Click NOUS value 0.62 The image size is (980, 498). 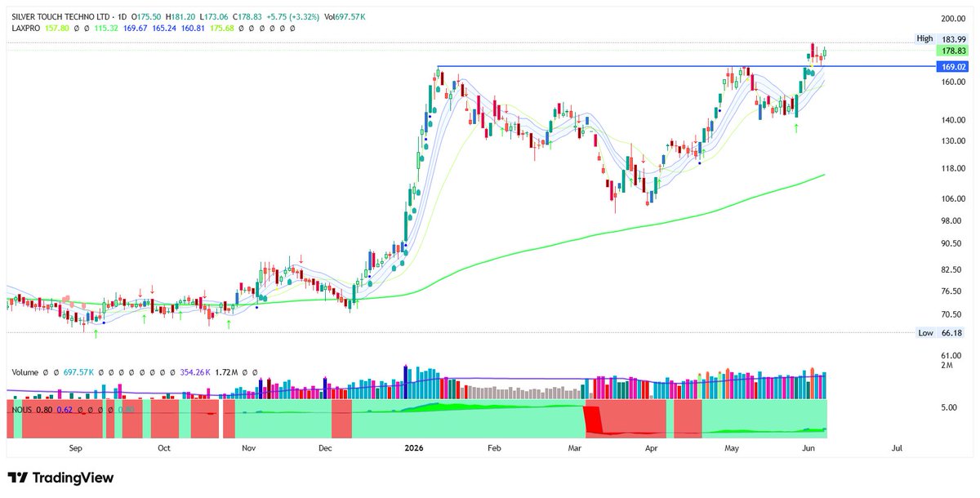(x=65, y=410)
